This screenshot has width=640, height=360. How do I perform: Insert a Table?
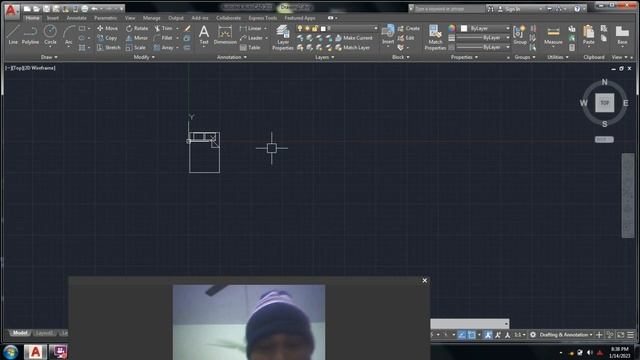[x=250, y=48]
